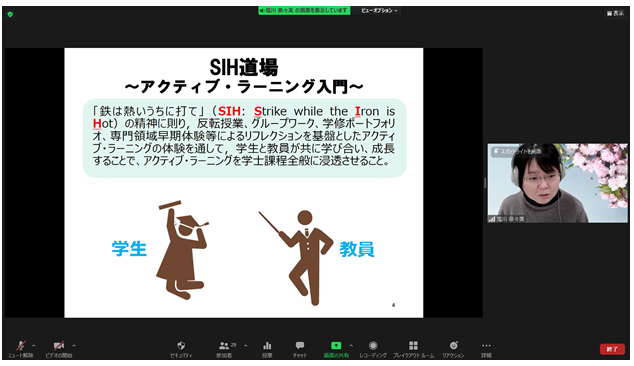
Task: Click 学生 label on slide
Action: pyautogui.click(x=129, y=249)
